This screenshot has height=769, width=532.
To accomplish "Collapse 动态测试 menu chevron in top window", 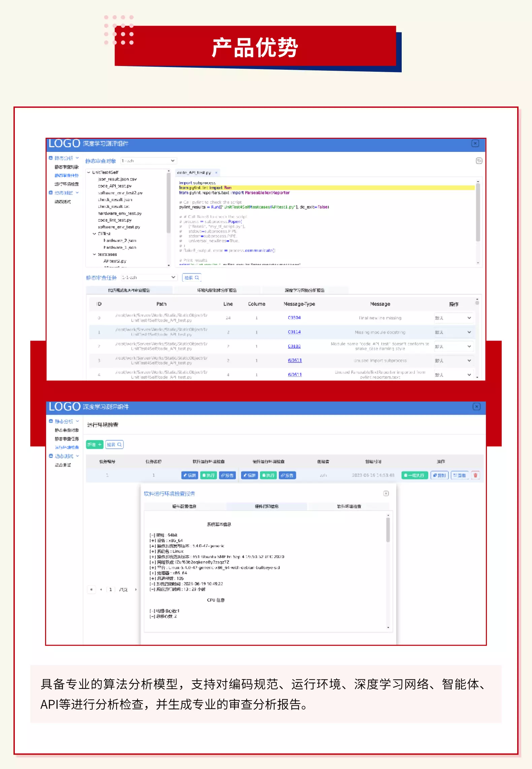I will 77,193.
